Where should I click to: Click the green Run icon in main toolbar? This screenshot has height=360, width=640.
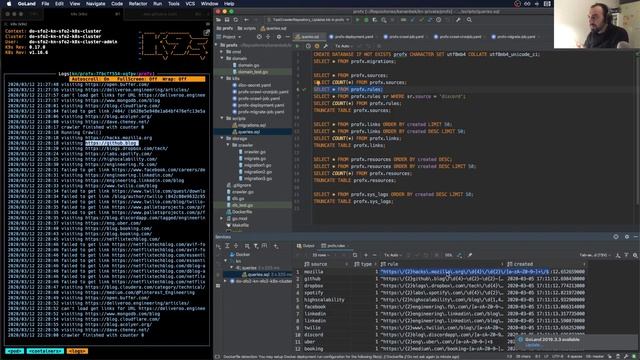pyautogui.click(x=358, y=20)
